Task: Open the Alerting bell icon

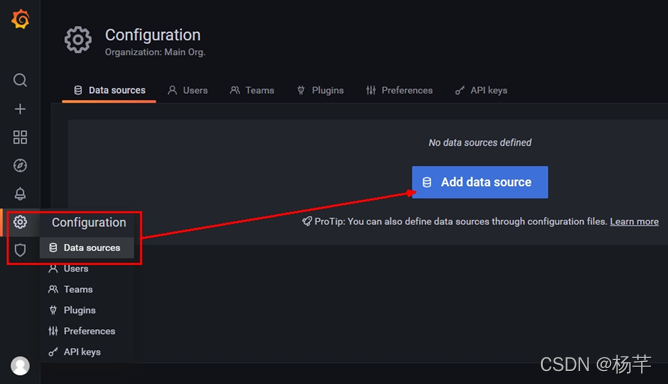Action: pos(20,194)
